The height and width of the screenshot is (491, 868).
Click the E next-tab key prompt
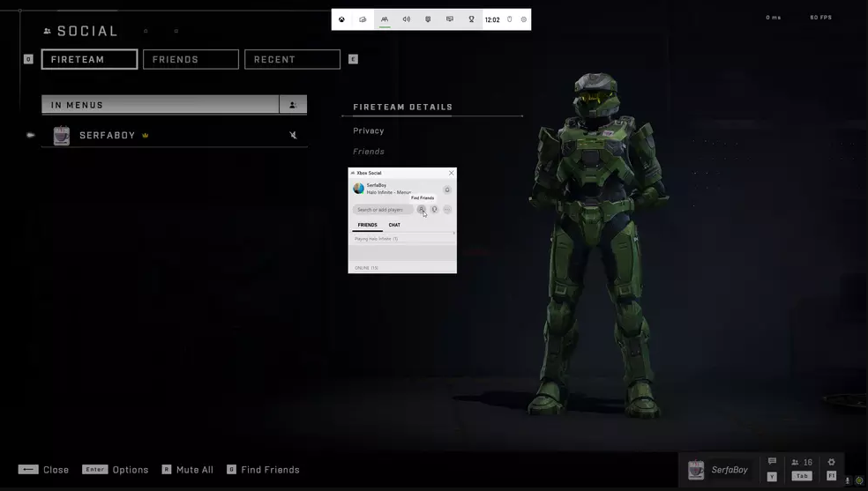(353, 59)
